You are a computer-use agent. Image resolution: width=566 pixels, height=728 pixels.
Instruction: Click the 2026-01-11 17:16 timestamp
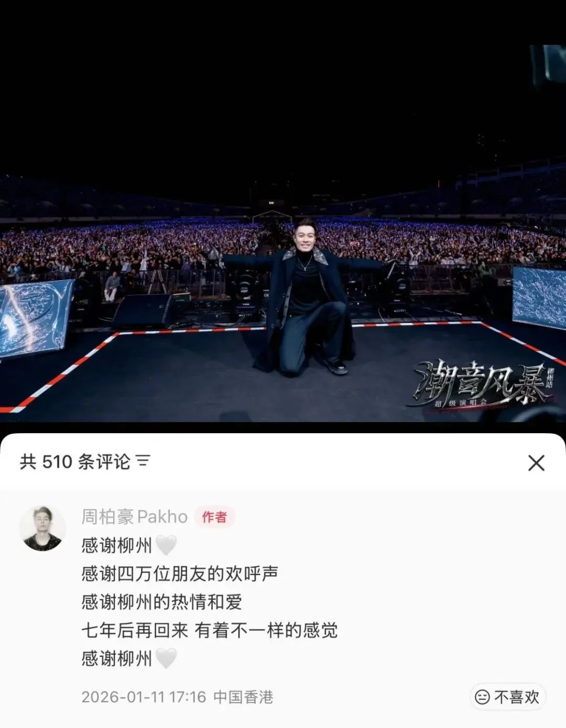[x=144, y=697]
